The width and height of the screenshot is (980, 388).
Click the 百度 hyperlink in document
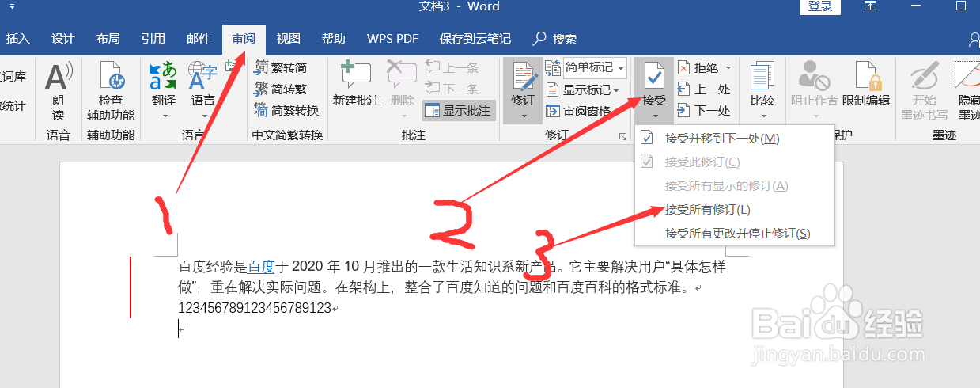(260, 267)
